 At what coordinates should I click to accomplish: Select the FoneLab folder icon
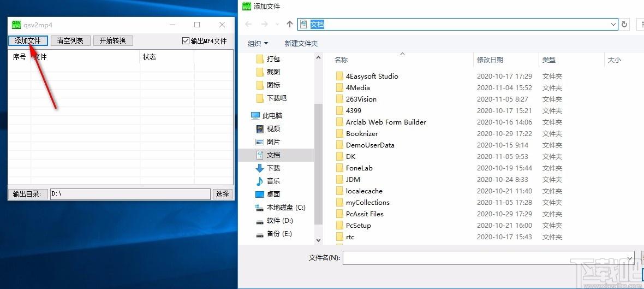coord(339,168)
